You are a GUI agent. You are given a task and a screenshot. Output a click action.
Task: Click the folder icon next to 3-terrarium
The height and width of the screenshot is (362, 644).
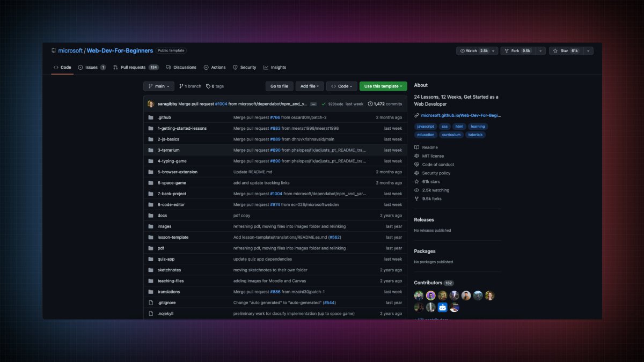coord(151,150)
